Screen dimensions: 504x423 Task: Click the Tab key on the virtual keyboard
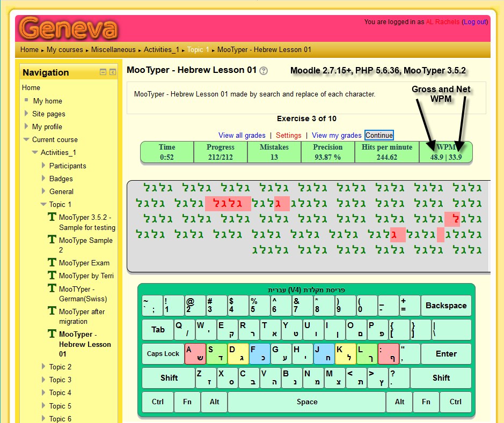pyautogui.click(x=157, y=330)
